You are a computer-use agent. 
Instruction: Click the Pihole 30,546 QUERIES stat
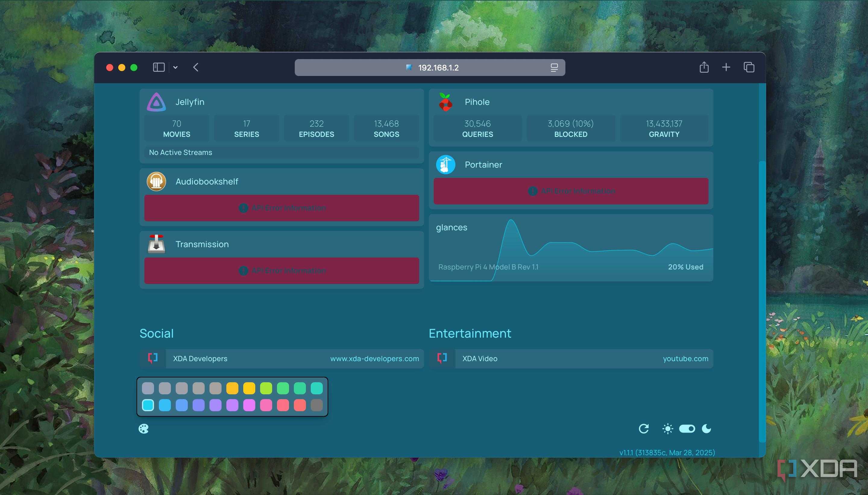(x=477, y=128)
